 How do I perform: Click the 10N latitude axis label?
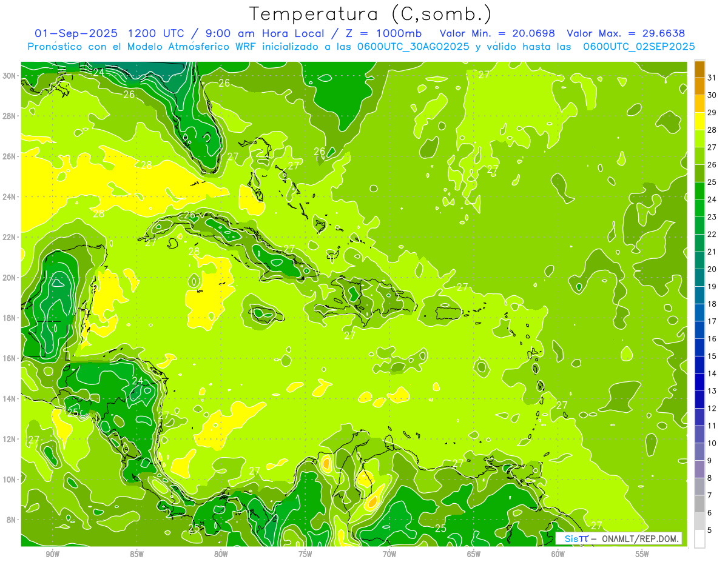(10, 480)
